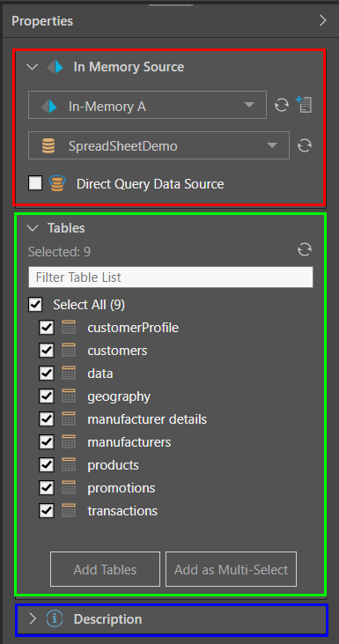The image size is (339, 644).
Task: Refresh the Tables list
Action: point(305,249)
